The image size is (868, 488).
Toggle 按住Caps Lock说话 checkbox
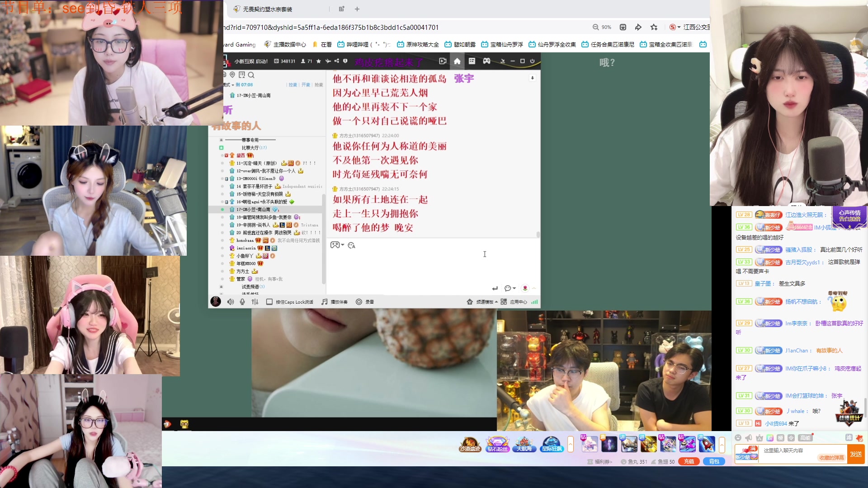tap(269, 302)
